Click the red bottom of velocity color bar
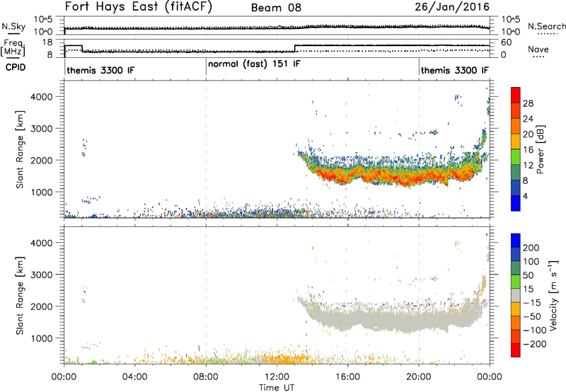Viewport: 566px width, 392px height. (x=516, y=350)
